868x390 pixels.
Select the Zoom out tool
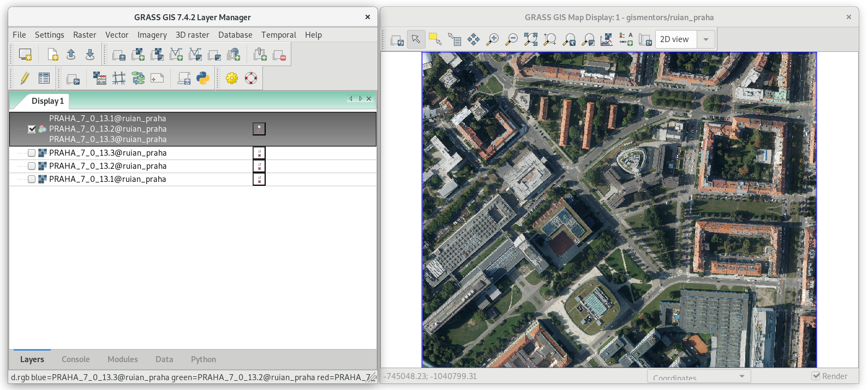512,39
